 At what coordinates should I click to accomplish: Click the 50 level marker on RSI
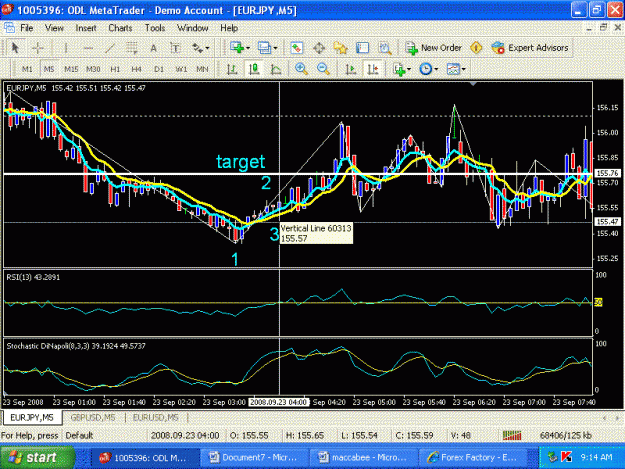[x=598, y=303]
